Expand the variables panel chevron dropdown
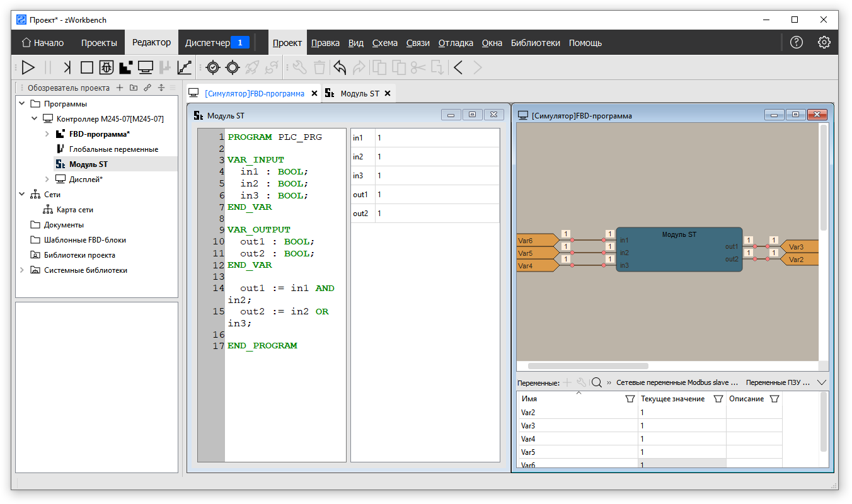Image resolution: width=852 pixels, height=504 pixels. 821,382
